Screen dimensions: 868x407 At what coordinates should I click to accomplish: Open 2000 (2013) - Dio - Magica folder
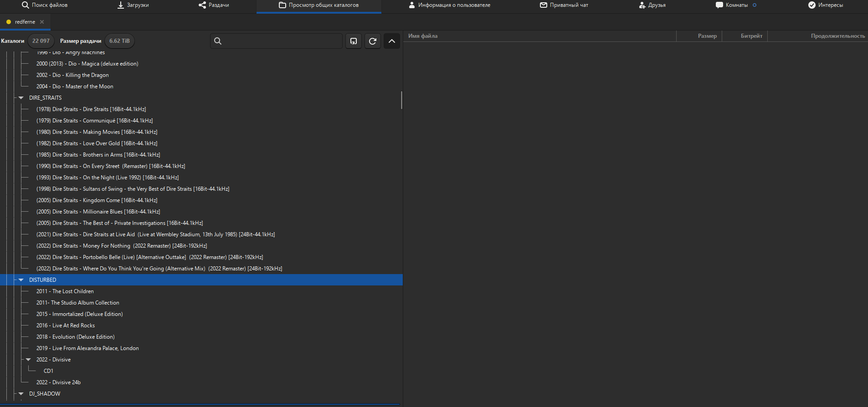pos(87,64)
